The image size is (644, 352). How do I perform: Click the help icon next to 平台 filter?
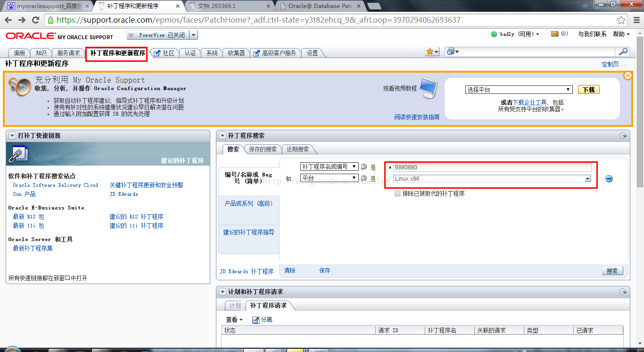pyautogui.click(x=363, y=178)
